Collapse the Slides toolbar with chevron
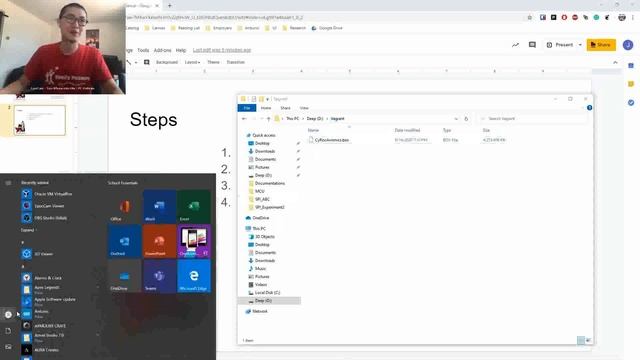 tap(616, 62)
